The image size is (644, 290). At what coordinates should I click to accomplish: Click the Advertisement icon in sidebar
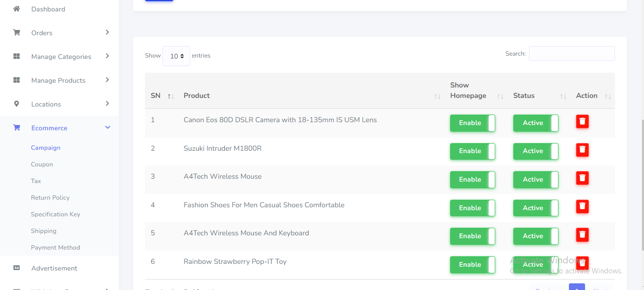[17, 268]
